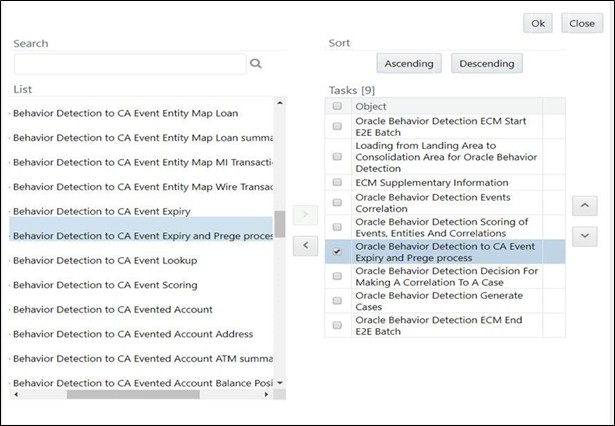
Task: Select the Event Entity Map Loan summary item
Action: pos(143,138)
